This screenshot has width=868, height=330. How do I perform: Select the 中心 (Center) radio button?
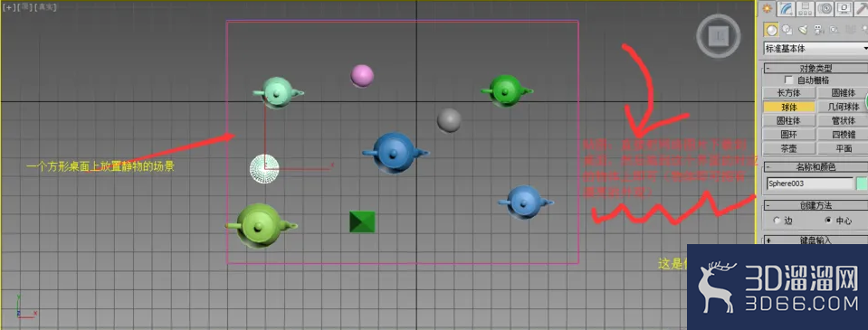tap(828, 220)
